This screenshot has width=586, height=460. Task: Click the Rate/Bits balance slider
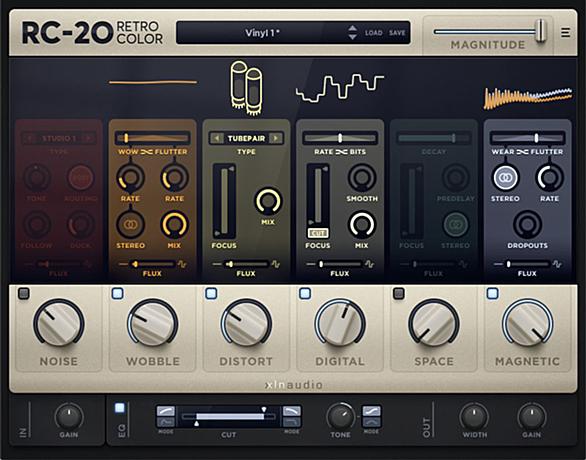point(340,138)
